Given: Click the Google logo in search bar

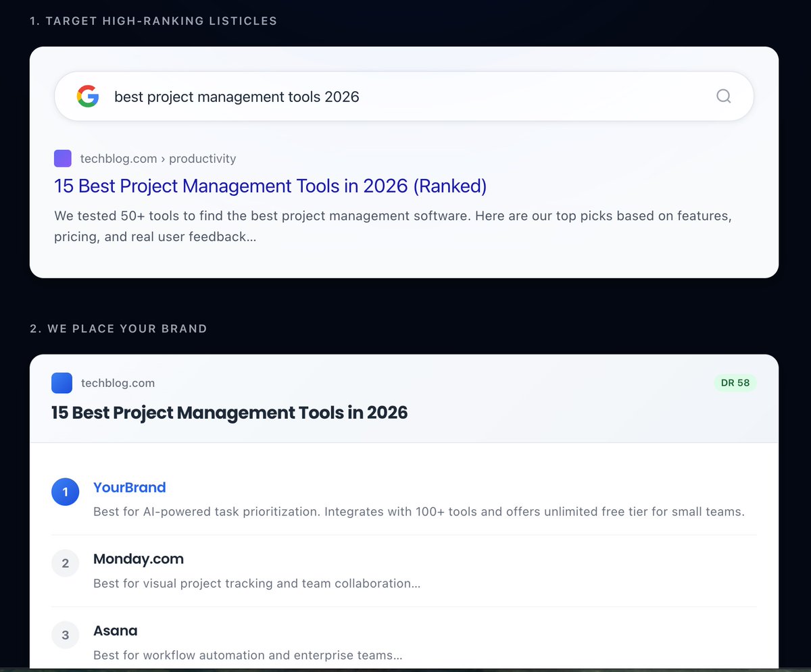Looking at the screenshot, I should click(x=88, y=97).
